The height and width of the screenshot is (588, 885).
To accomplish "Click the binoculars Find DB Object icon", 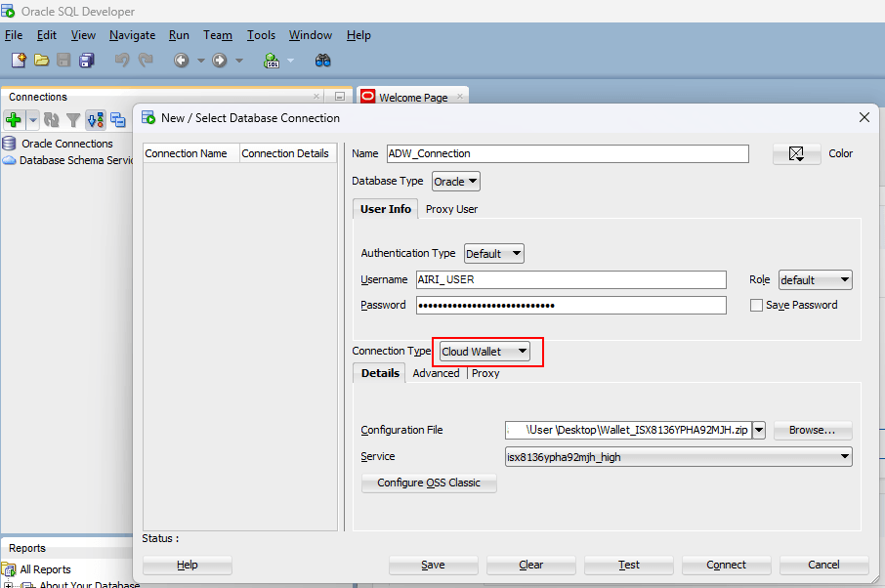I will point(323,61).
